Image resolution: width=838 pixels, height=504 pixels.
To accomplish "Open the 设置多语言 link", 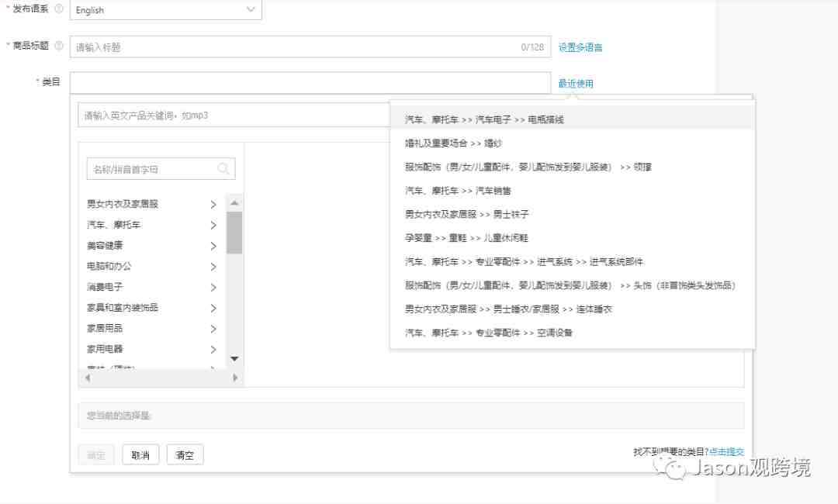I will click(x=580, y=47).
